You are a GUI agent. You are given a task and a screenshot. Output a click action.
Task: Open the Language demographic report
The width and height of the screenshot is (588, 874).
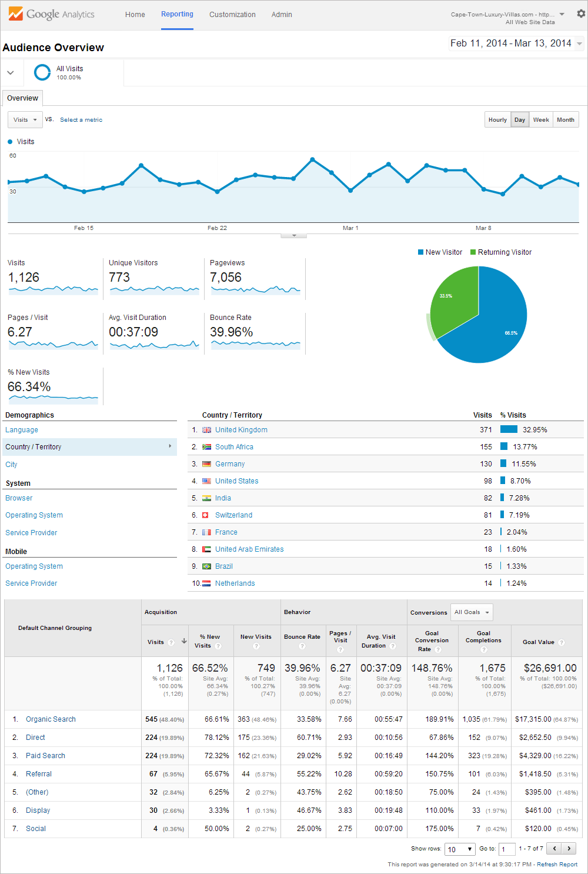pyautogui.click(x=22, y=430)
